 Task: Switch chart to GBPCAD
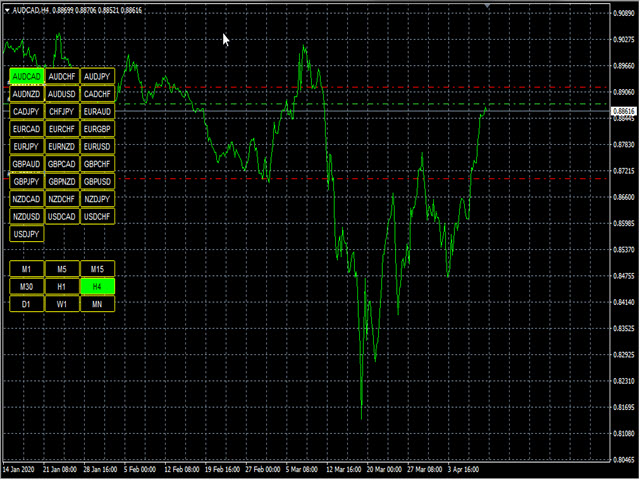pyautogui.click(x=62, y=164)
